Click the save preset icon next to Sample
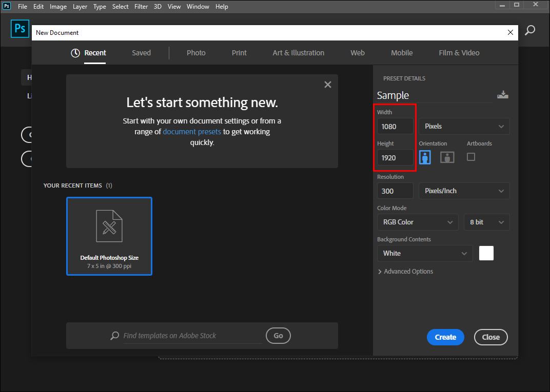Viewport: 550px width, 392px height. click(503, 95)
